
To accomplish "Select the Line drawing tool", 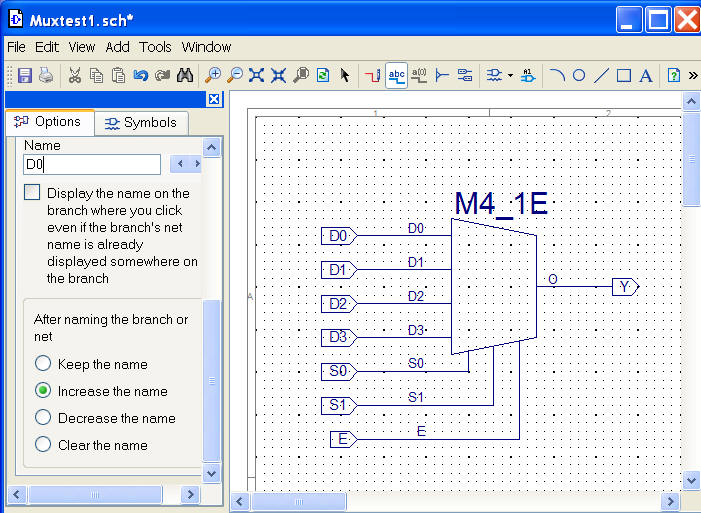I will tap(601, 75).
